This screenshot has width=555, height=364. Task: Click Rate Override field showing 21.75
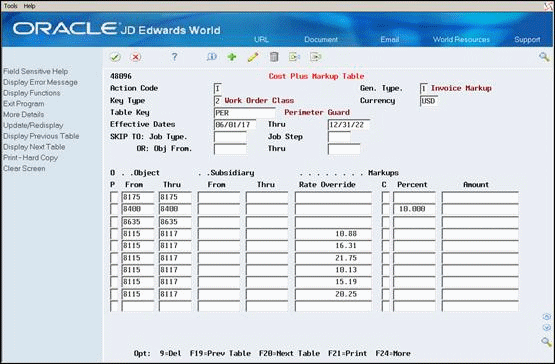pyautogui.click(x=333, y=258)
